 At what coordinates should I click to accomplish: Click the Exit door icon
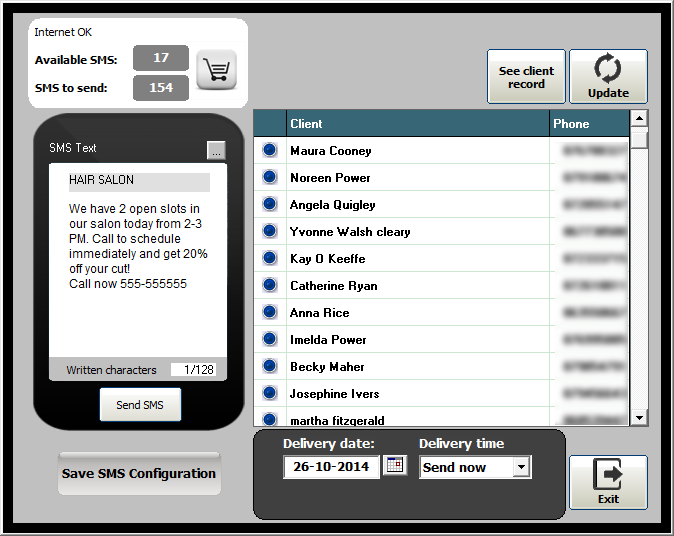pos(608,475)
